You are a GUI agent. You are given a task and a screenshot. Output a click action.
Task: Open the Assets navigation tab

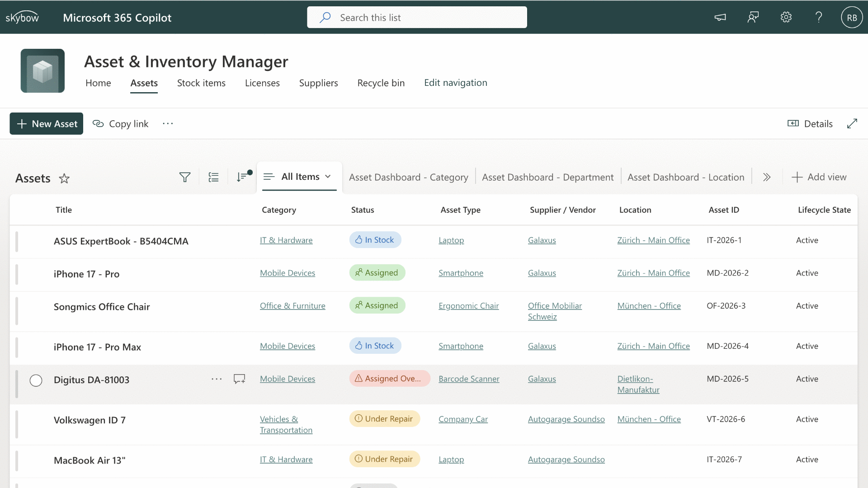144,83
